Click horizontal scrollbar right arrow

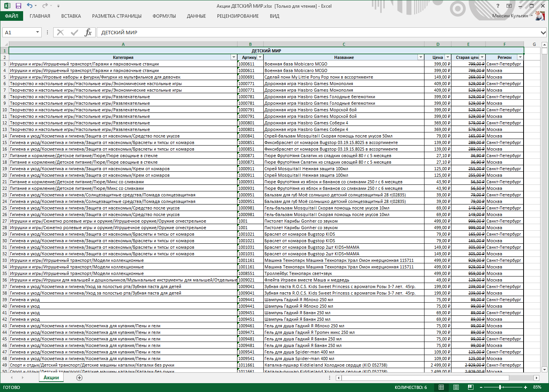tap(536, 378)
